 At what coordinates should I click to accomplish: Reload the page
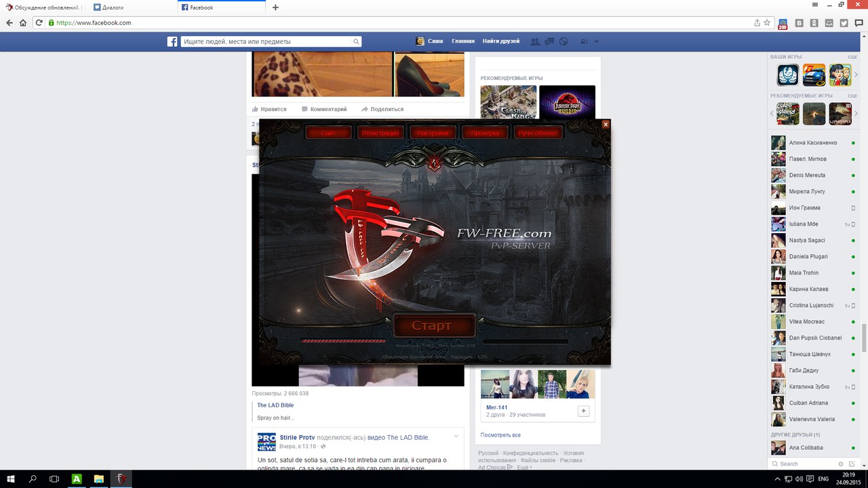click(x=39, y=22)
